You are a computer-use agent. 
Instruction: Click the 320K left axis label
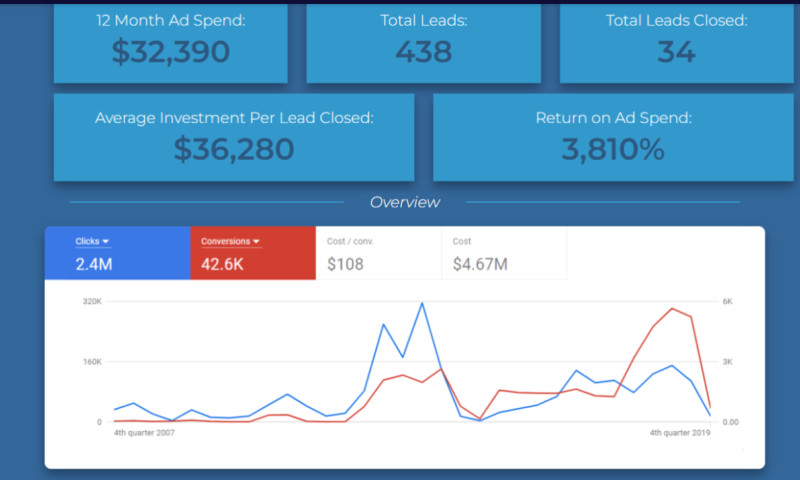click(92, 300)
